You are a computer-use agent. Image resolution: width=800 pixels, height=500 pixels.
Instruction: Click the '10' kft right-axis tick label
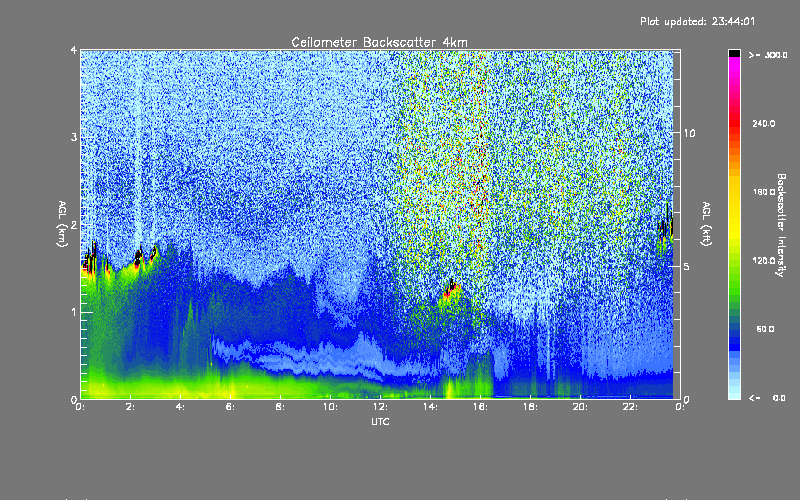coord(689,133)
